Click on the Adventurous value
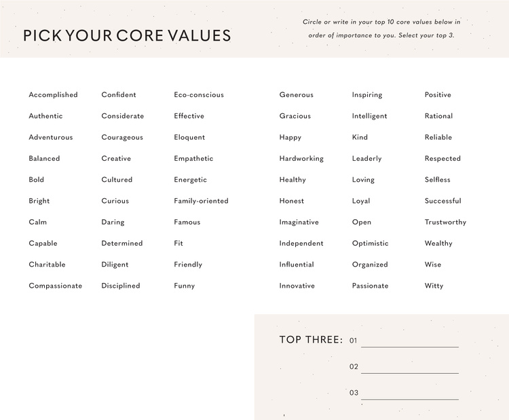The width and height of the screenshot is (509, 420). (x=50, y=137)
